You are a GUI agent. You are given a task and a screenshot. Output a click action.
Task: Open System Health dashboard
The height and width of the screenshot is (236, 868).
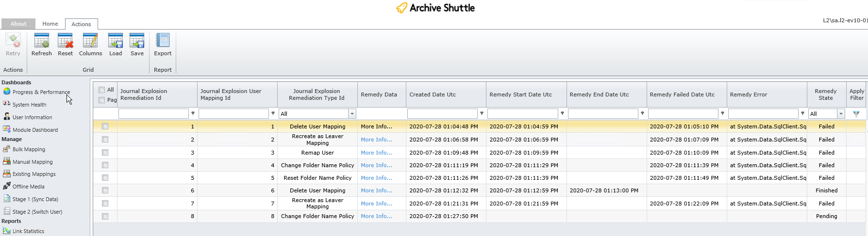(x=29, y=105)
